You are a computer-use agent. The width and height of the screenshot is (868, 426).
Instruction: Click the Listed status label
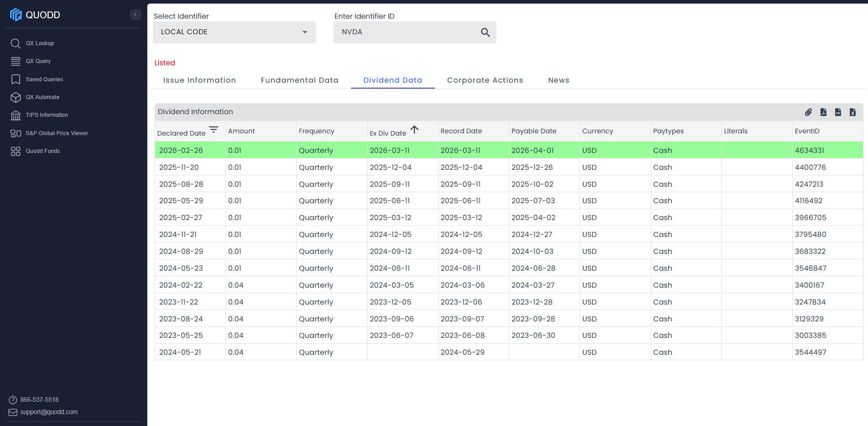[165, 63]
